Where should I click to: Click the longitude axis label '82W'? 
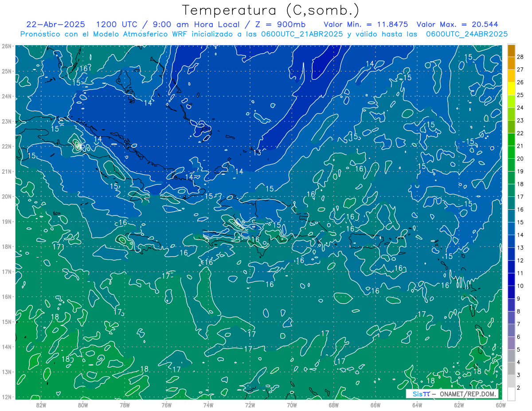coord(41,405)
